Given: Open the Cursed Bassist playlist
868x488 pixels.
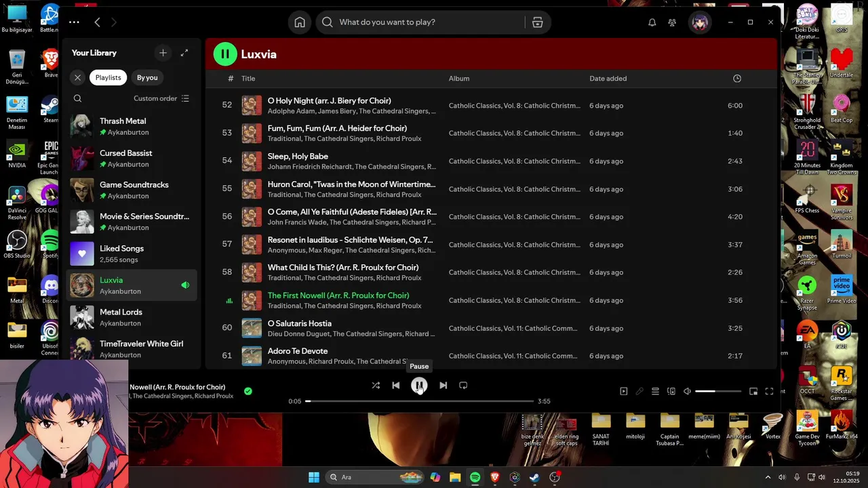Looking at the screenshot, I should pyautogui.click(x=132, y=159).
